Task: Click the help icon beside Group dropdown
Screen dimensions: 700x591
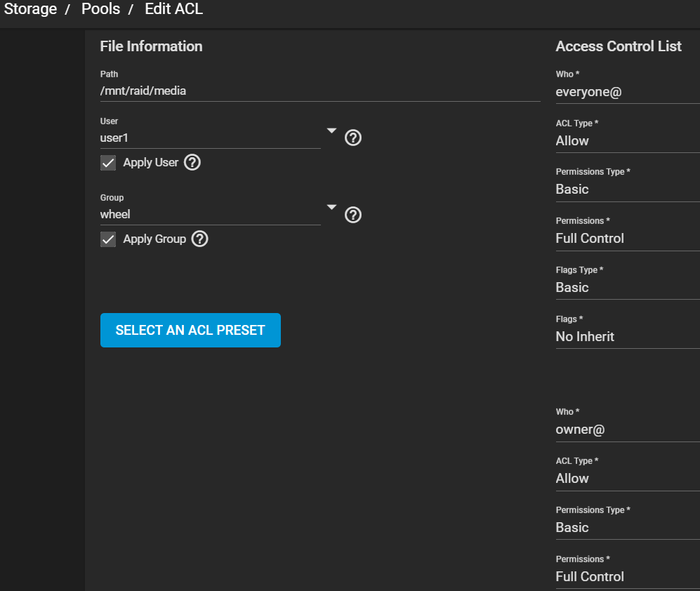Action: click(352, 215)
